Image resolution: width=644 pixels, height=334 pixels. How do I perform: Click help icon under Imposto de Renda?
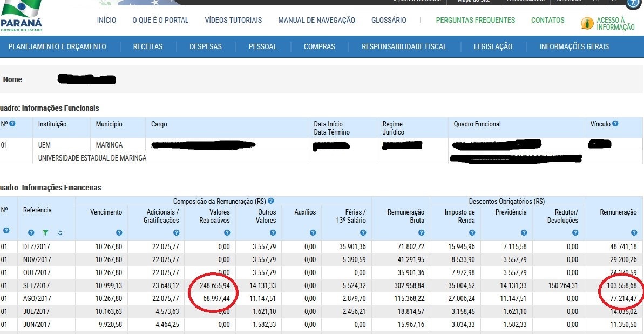pyautogui.click(x=472, y=233)
